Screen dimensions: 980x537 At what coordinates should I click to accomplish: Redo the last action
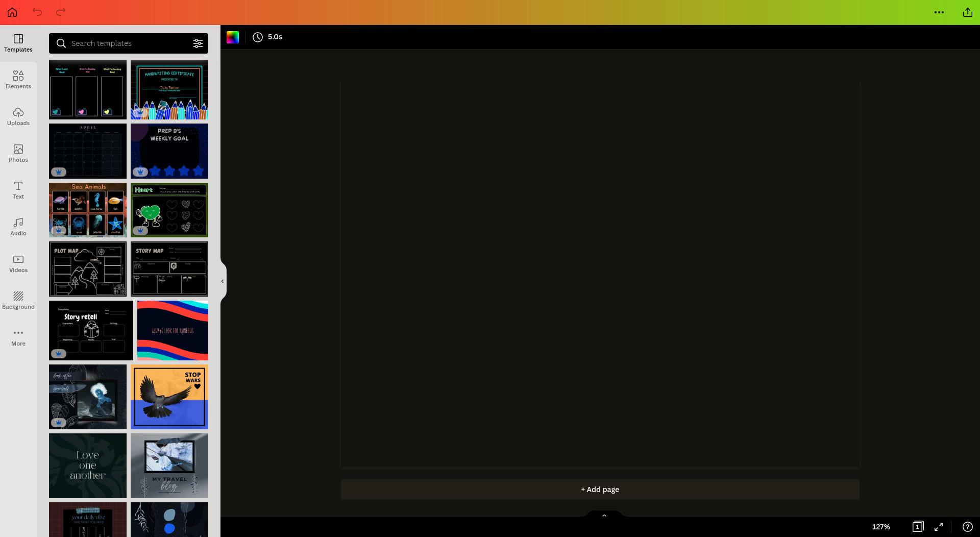(x=61, y=12)
